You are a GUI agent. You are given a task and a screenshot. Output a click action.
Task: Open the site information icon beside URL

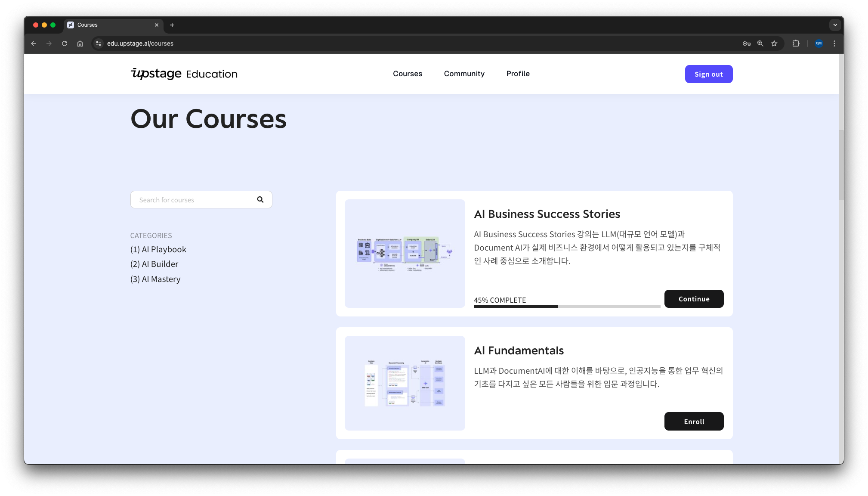pyautogui.click(x=99, y=43)
